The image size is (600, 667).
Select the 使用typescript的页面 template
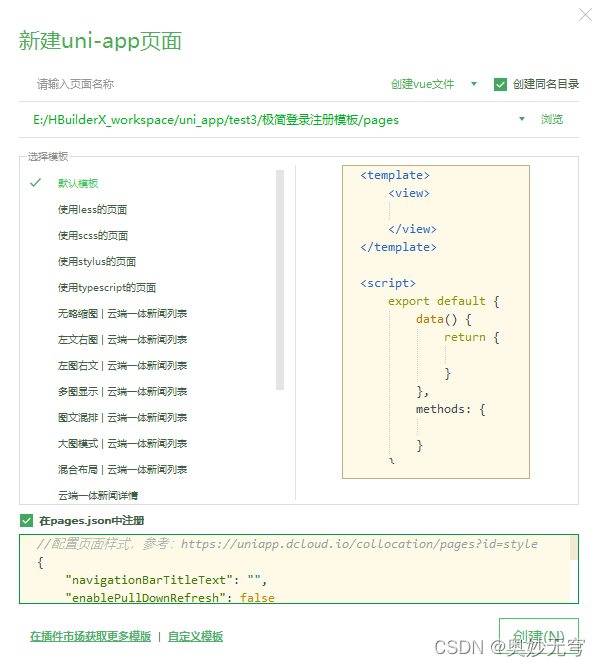click(x=107, y=287)
